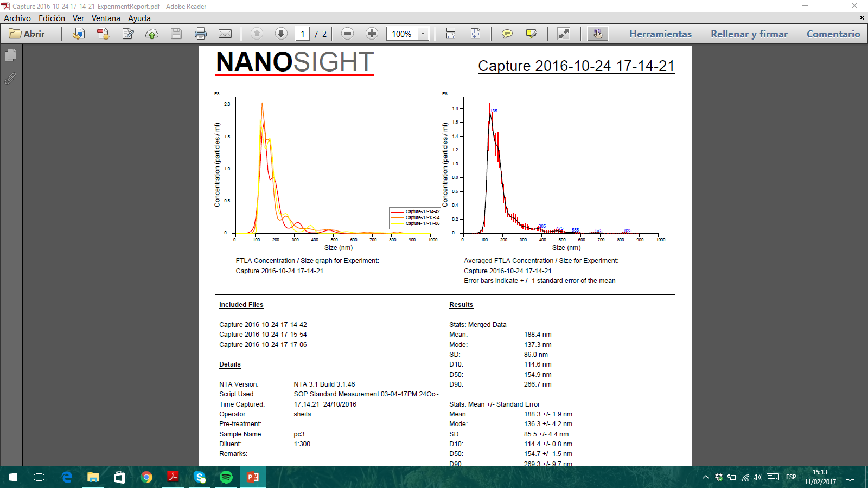The height and width of the screenshot is (488, 868).
Task: Open the Ayuda menu
Action: point(139,18)
